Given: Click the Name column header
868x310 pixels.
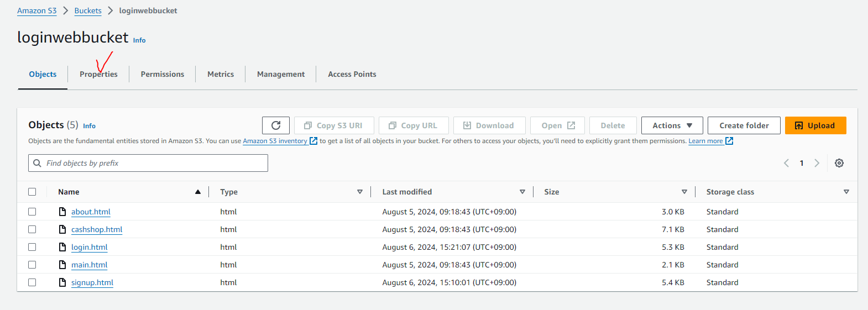Looking at the screenshot, I should tap(69, 192).
